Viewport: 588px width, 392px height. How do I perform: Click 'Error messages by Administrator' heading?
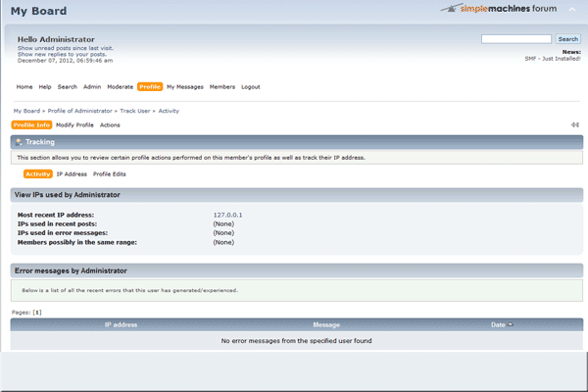coord(71,270)
